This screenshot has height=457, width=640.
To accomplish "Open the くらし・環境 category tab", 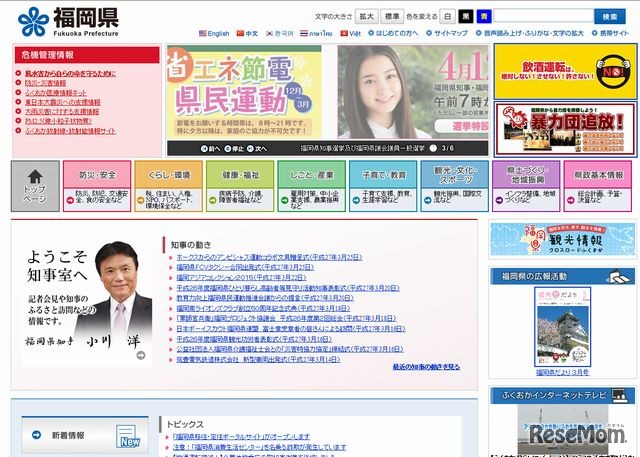I will (169, 175).
